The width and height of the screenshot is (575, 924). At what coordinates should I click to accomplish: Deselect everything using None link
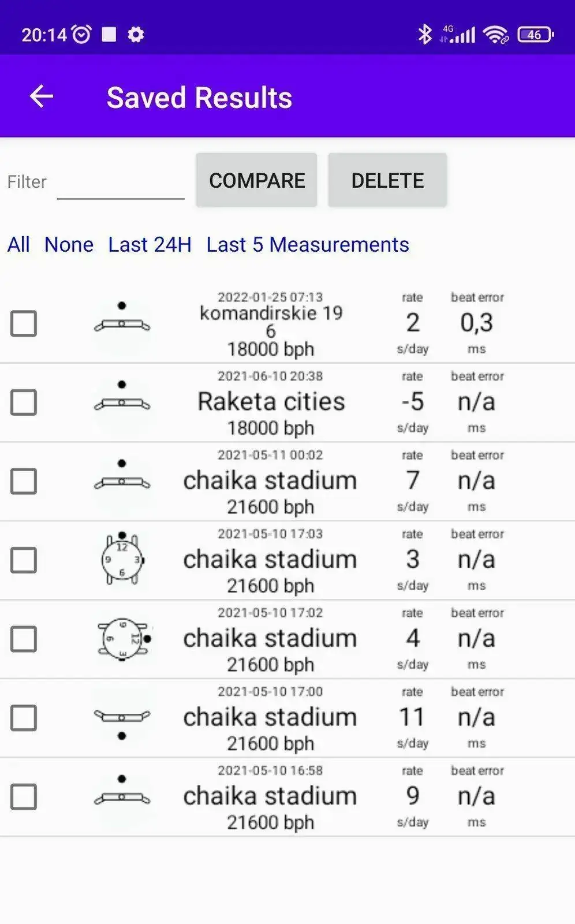69,244
